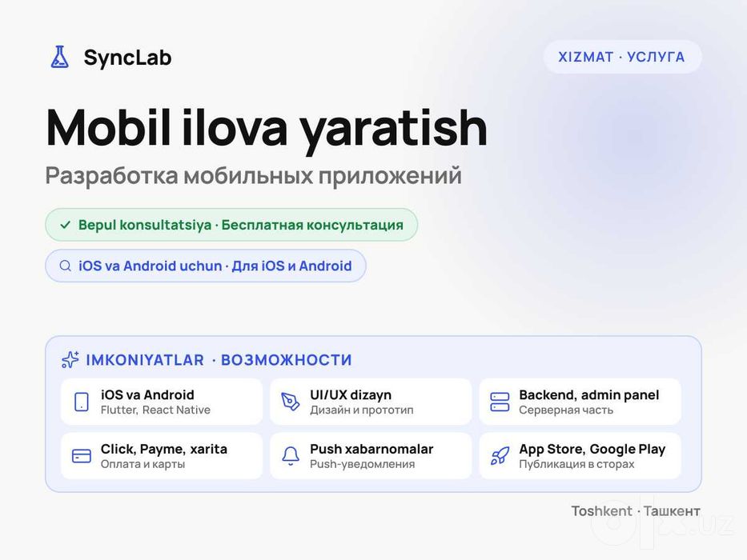Viewport: 747px width, 560px height.
Task: Click the iOS va Android uchun pill
Action: click(205, 266)
